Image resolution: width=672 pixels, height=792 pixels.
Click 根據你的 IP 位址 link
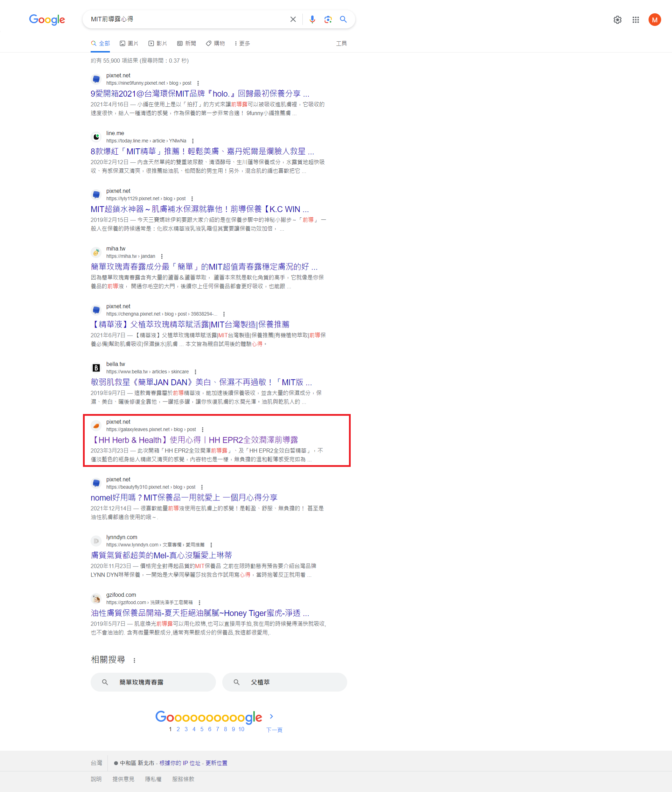(x=180, y=763)
